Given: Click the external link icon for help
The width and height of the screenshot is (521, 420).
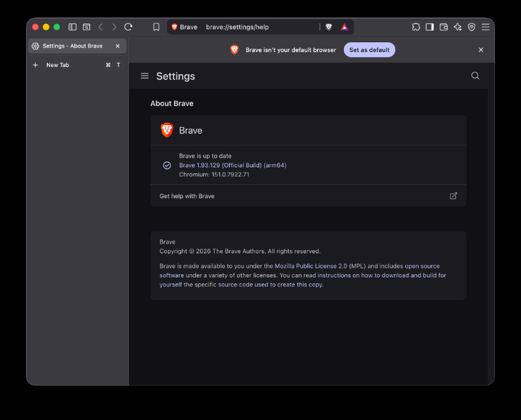Looking at the screenshot, I should [453, 196].
